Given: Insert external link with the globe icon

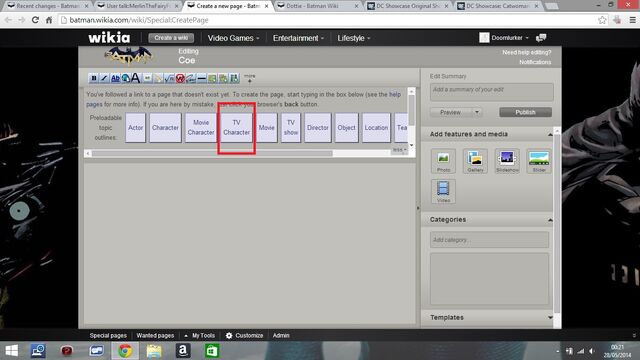Looking at the screenshot, I should 126,78.
